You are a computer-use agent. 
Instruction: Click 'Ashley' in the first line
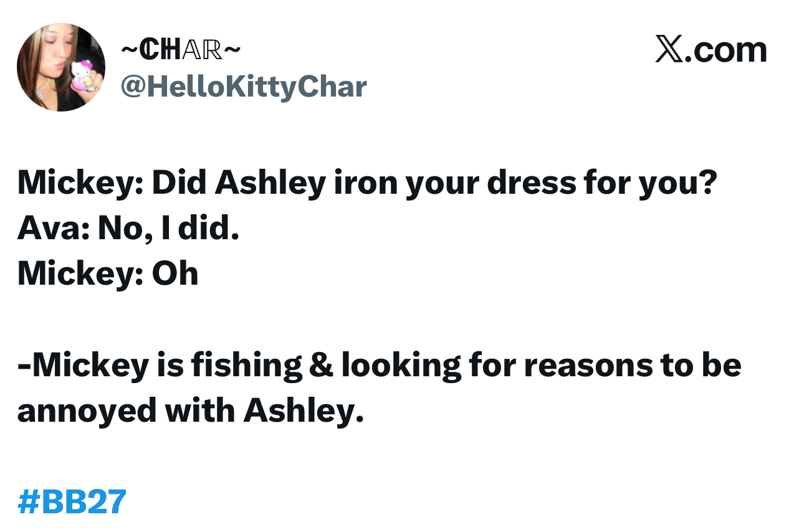270,183
